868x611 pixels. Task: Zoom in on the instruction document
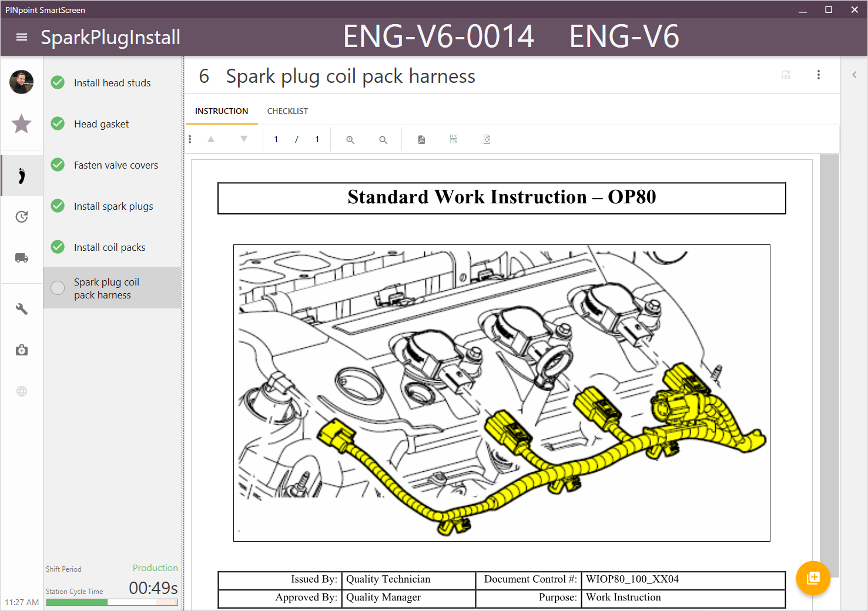coord(350,140)
